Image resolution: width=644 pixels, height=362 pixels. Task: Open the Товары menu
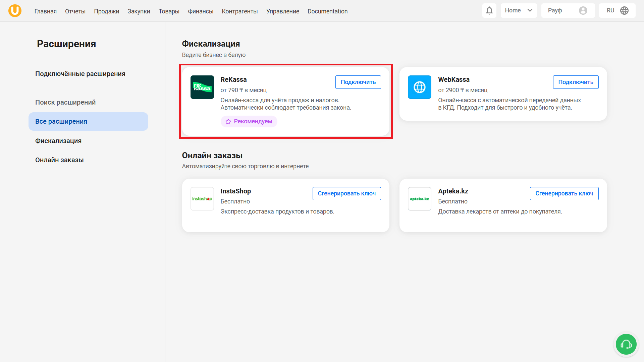(169, 11)
